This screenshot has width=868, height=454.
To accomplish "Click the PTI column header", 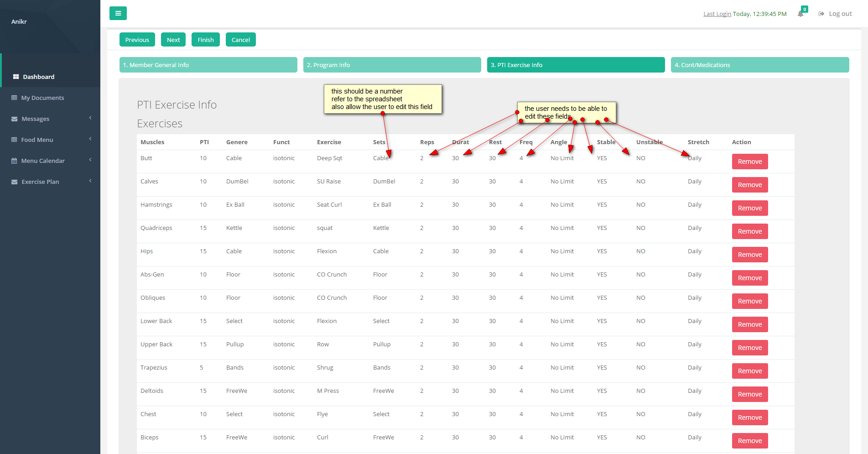I will [x=204, y=142].
